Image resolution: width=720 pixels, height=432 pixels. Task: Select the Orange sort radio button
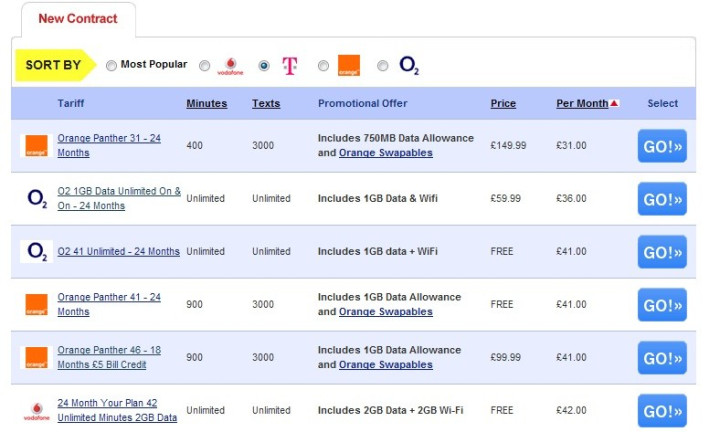323,66
